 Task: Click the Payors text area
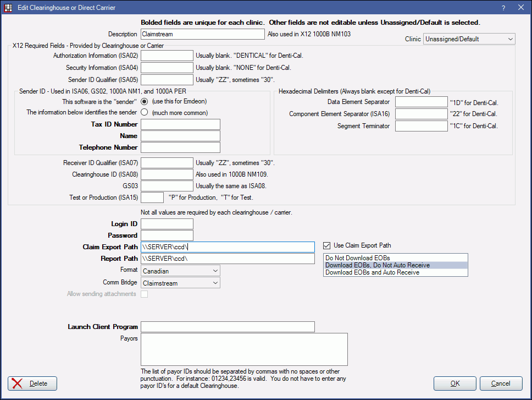tap(244, 349)
